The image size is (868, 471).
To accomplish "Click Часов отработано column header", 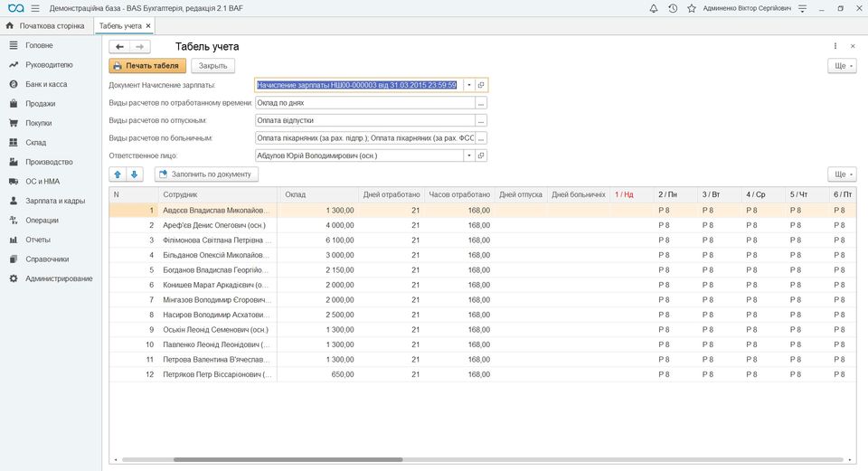I will coord(459,195).
